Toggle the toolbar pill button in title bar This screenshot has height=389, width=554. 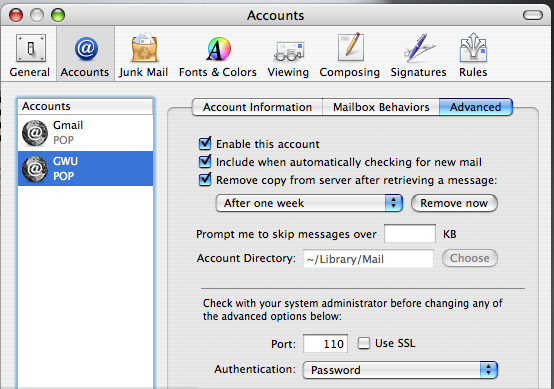click(x=532, y=15)
